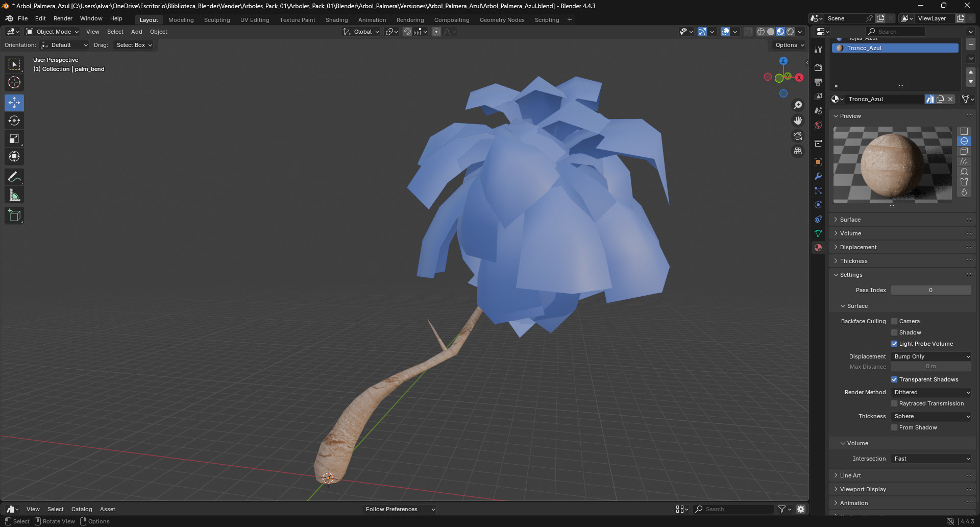Open Intersection Fast dropdown
Screen dimensions: 980x527
pos(932,459)
